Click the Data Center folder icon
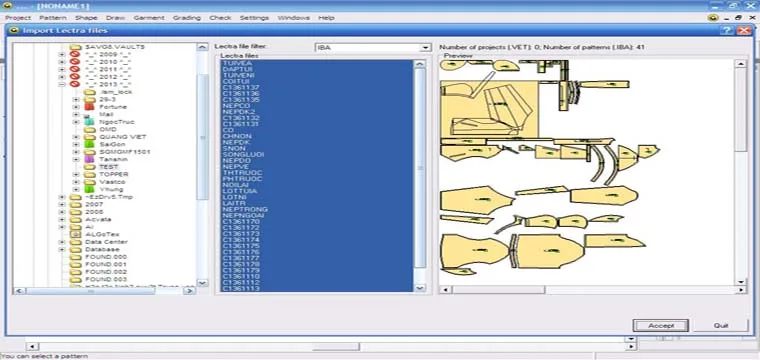The height and width of the screenshot is (360, 760). (75, 242)
